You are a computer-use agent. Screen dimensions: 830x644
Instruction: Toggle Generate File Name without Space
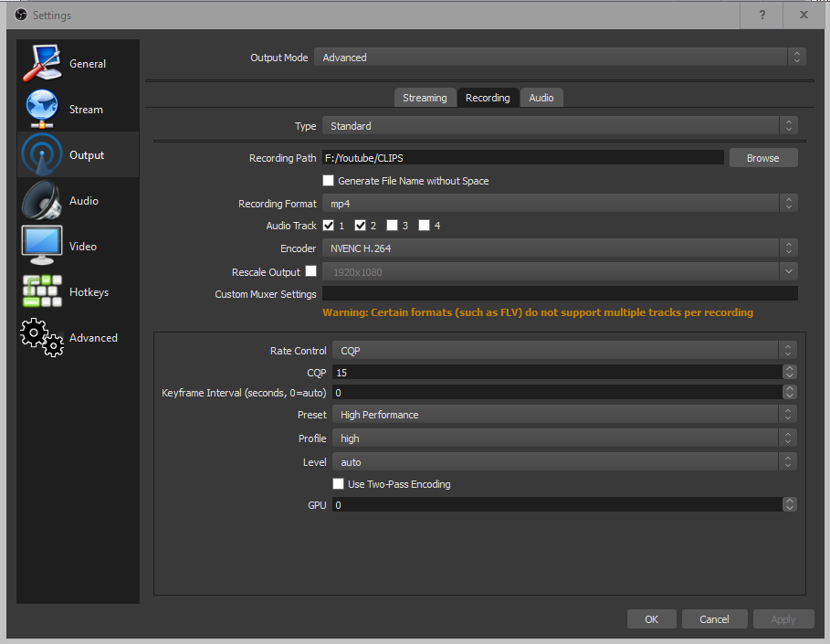pos(328,181)
